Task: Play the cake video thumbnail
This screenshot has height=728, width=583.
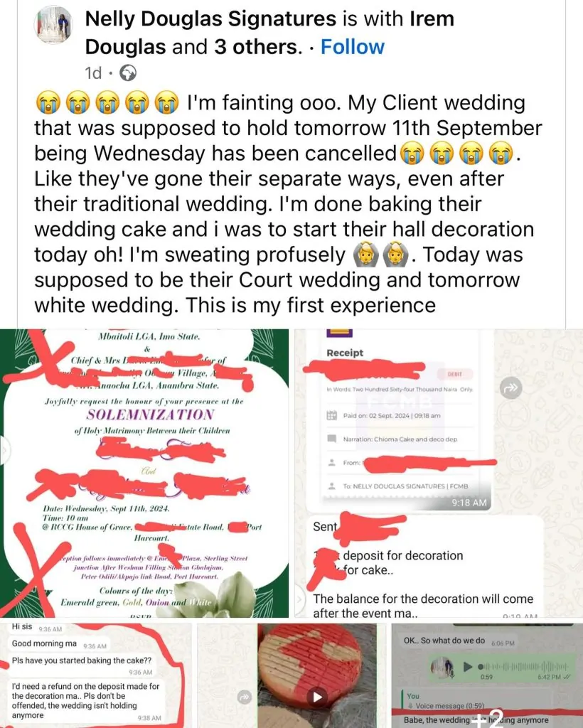Action: (318, 697)
